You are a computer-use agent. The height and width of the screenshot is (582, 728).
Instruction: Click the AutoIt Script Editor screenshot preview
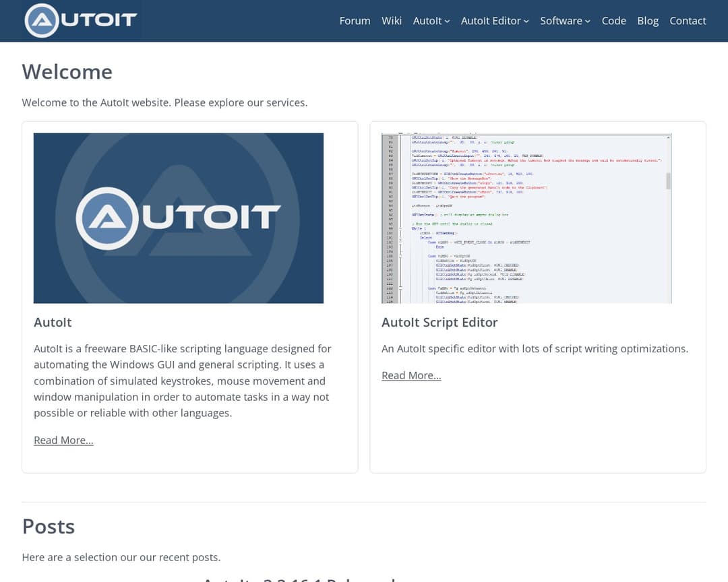point(526,218)
